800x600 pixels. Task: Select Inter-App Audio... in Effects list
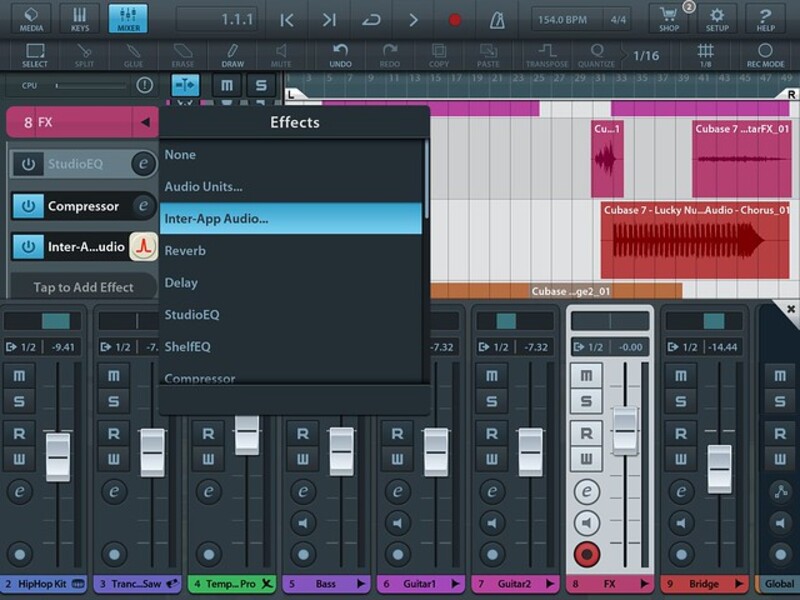(291, 218)
